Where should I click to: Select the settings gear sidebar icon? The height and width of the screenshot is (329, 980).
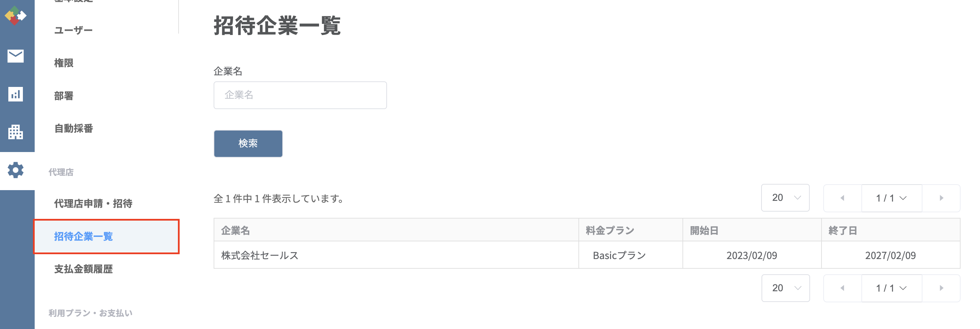coord(16,170)
